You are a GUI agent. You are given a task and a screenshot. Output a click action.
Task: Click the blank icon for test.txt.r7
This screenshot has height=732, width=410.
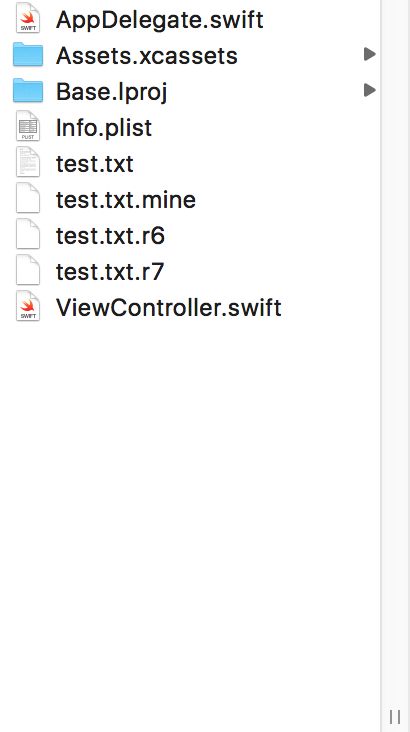tap(28, 270)
